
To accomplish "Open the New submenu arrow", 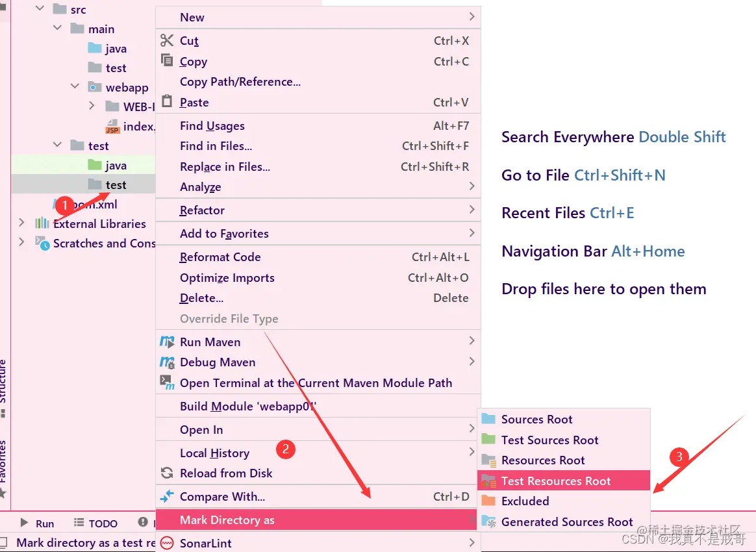I will point(472,17).
